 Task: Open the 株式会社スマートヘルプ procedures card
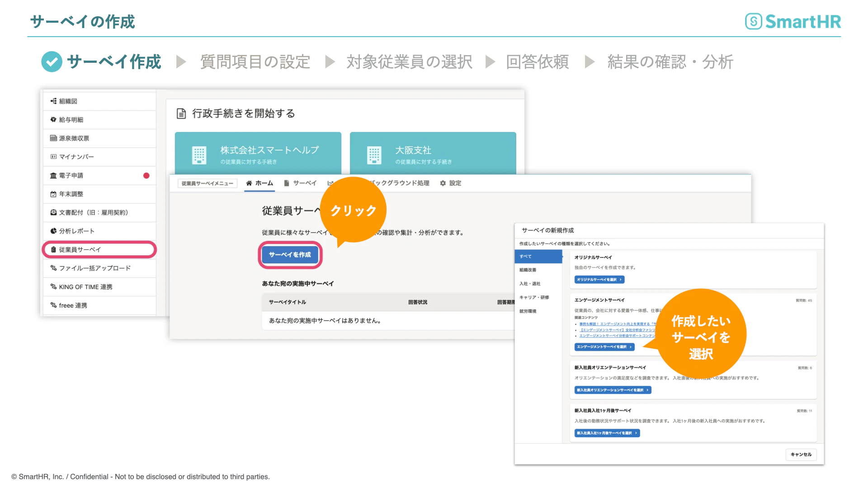258,154
